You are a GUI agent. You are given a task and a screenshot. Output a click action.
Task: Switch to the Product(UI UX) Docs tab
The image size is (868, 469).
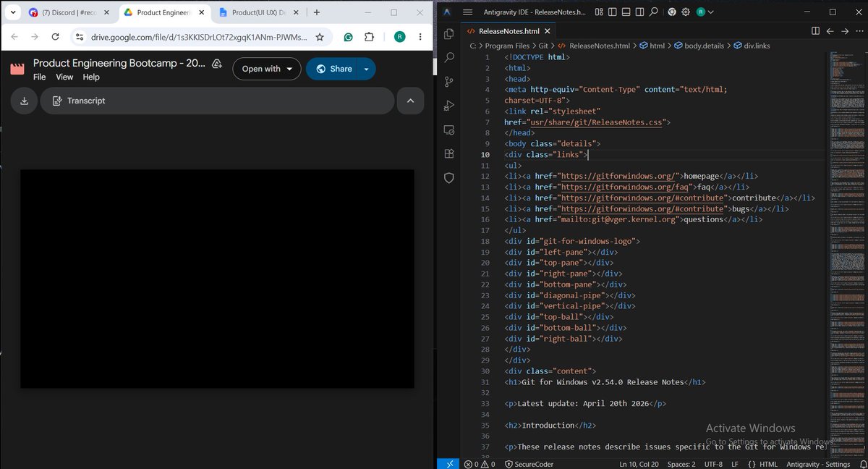point(258,12)
